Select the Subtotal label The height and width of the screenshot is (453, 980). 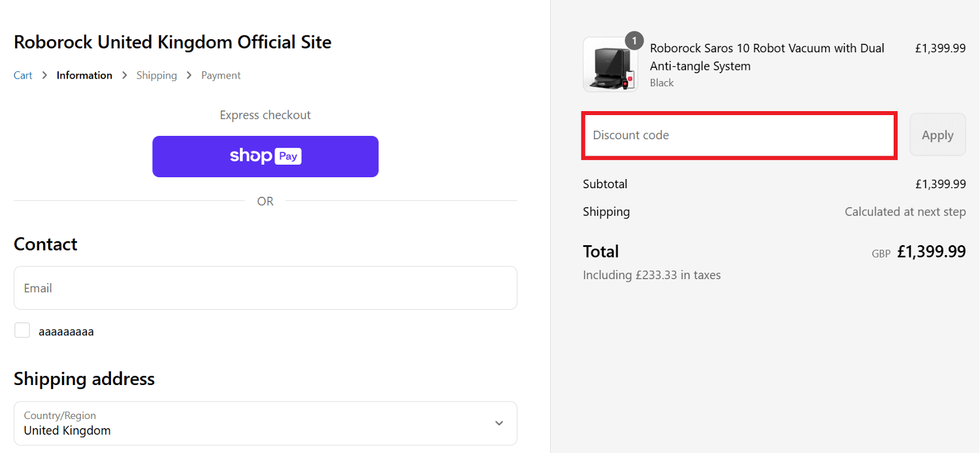[x=605, y=184]
